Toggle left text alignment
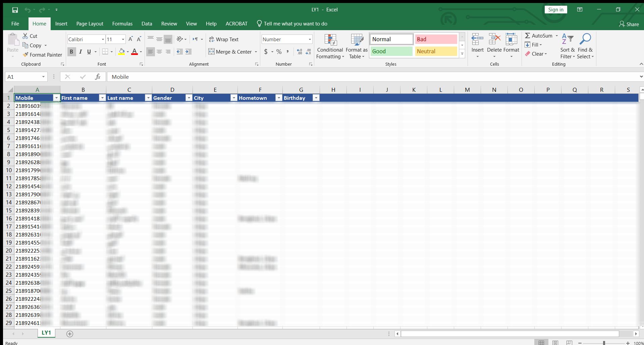The height and width of the screenshot is (345, 644). point(151,52)
